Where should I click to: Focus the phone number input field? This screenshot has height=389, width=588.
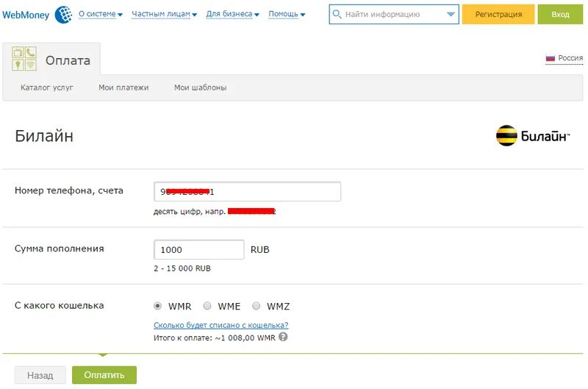247,192
